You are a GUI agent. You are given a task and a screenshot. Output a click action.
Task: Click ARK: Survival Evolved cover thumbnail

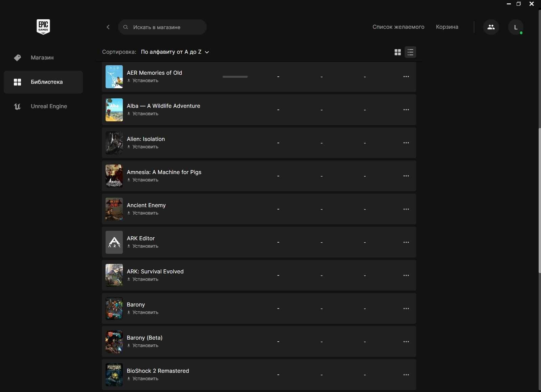pyautogui.click(x=114, y=275)
